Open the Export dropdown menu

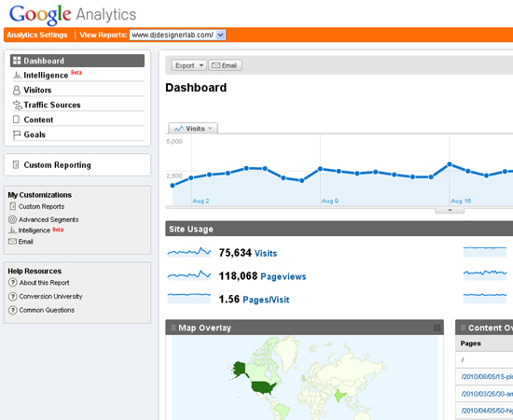coord(188,65)
